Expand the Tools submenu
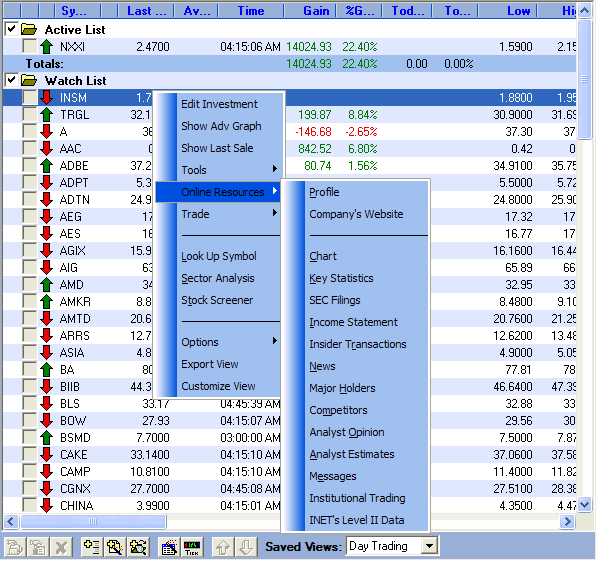 (219, 170)
